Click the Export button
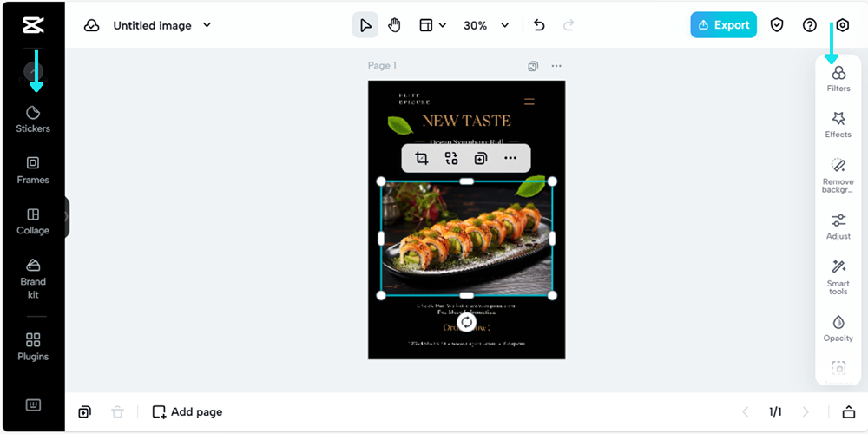868x434 pixels. 724,25
